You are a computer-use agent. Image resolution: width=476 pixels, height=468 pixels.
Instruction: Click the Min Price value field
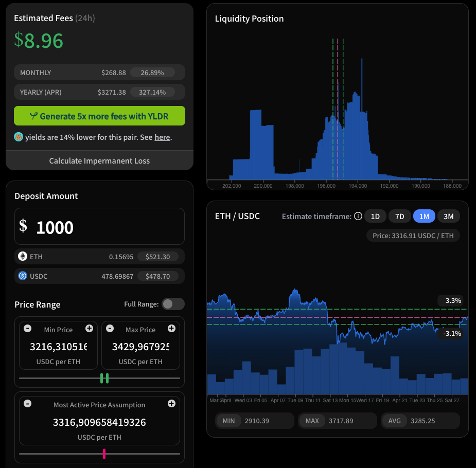point(58,347)
